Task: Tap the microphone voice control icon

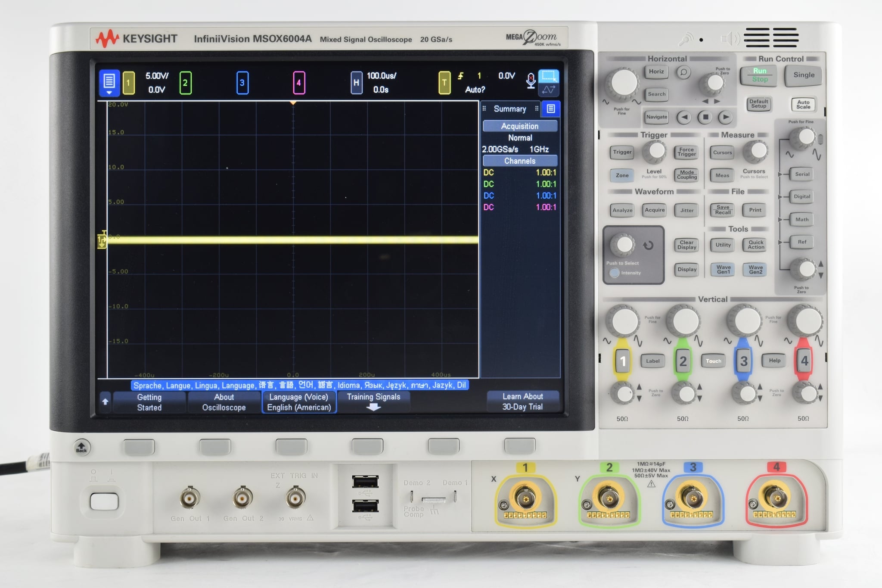Action: tap(531, 81)
